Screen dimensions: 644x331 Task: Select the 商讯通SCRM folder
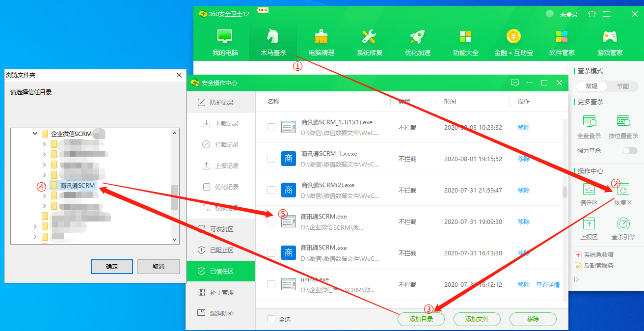(x=78, y=186)
